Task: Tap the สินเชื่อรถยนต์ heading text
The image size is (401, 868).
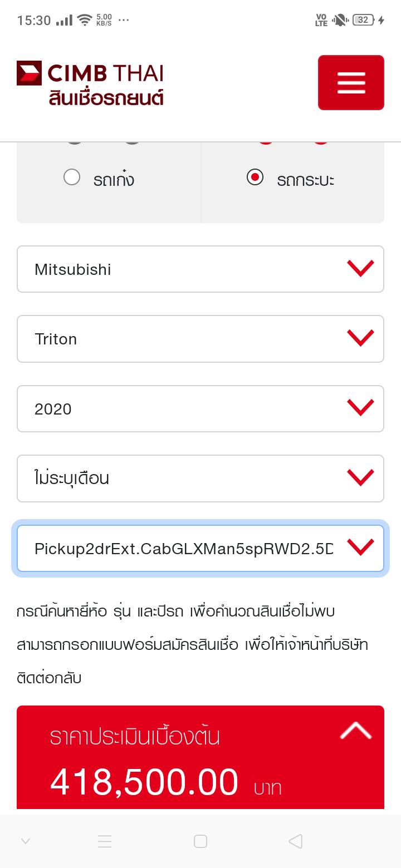Action: click(x=106, y=98)
